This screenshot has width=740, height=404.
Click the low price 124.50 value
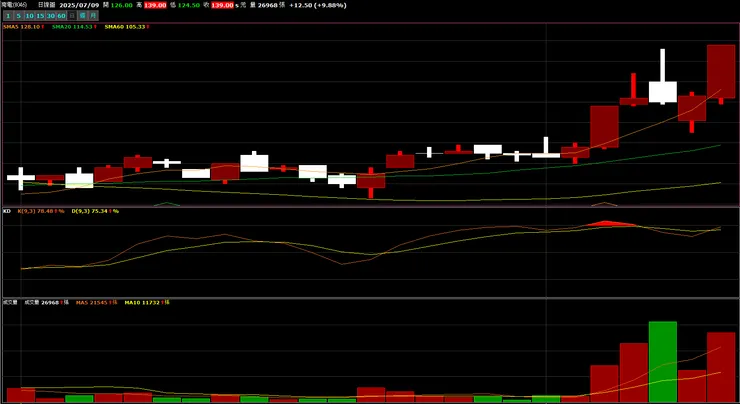pos(189,5)
